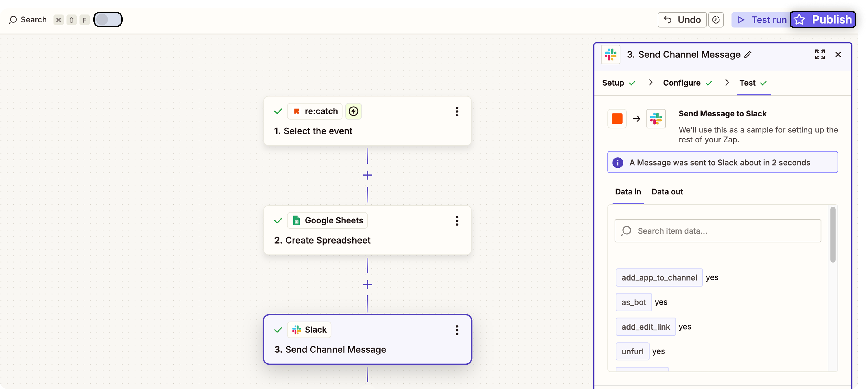This screenshot has width=868, height=389.
Task: Switch to the Data out tab
Action: 667,192
